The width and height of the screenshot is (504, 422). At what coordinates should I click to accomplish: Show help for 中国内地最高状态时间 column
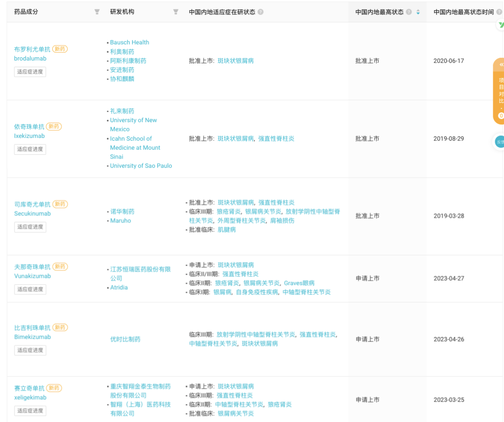click(x=499, y=12)
